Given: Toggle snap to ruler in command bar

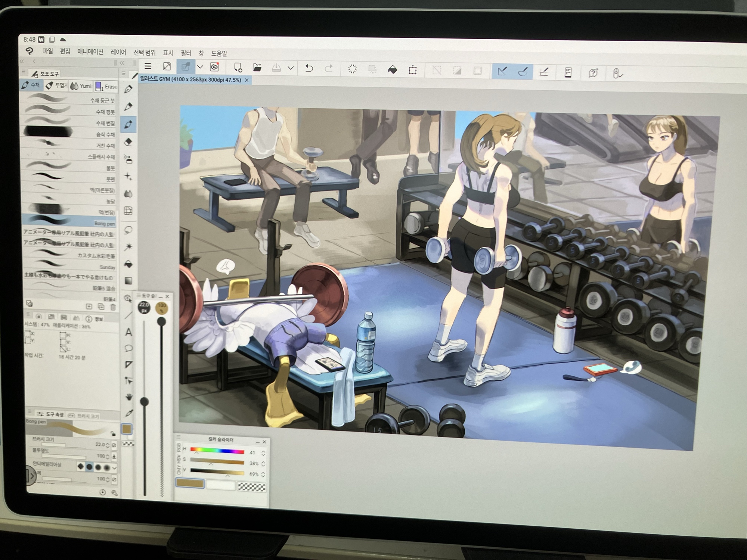Looking at the screenshot, I should pos(502,71).
